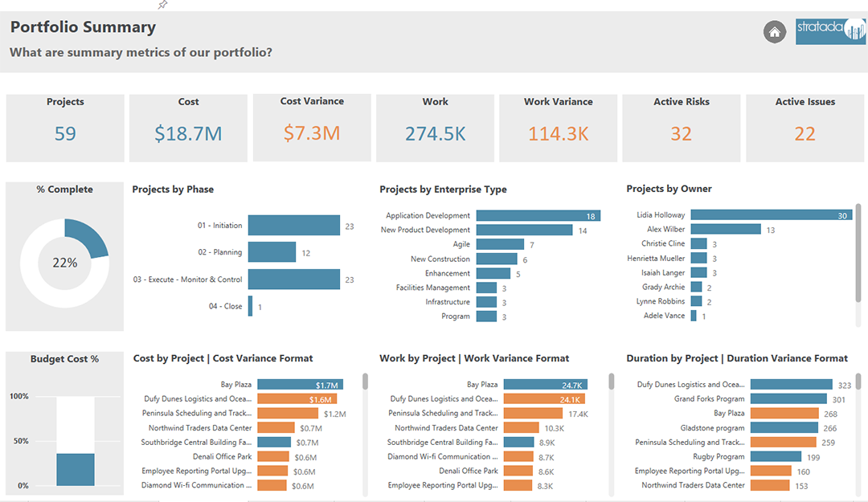Select the Cost Variance $7.3M card
This screenshot has height=502, width=868.
click(x=312, y=127)
